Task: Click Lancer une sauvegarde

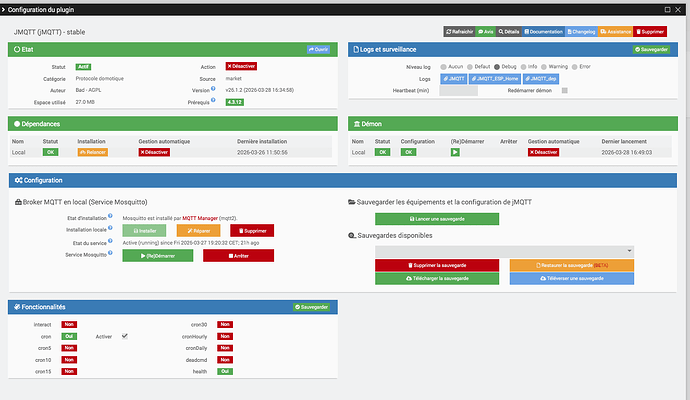Action: [x=437, y=219]
